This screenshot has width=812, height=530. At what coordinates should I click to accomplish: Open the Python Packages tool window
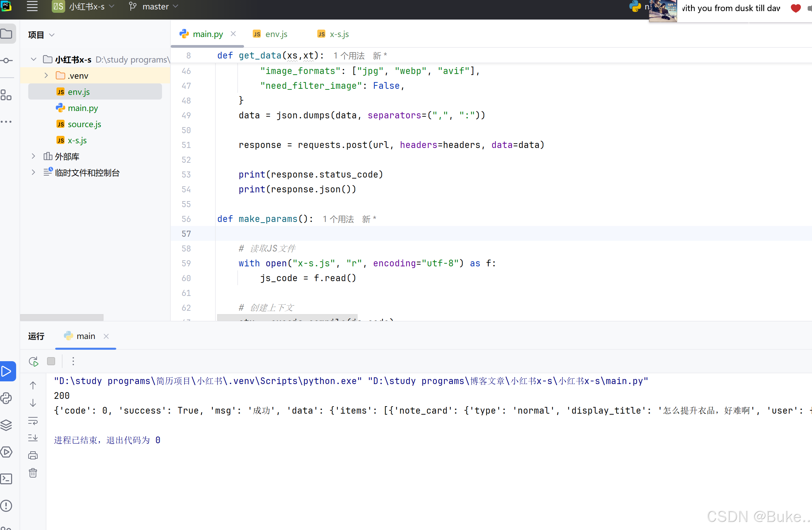(7, 425)
